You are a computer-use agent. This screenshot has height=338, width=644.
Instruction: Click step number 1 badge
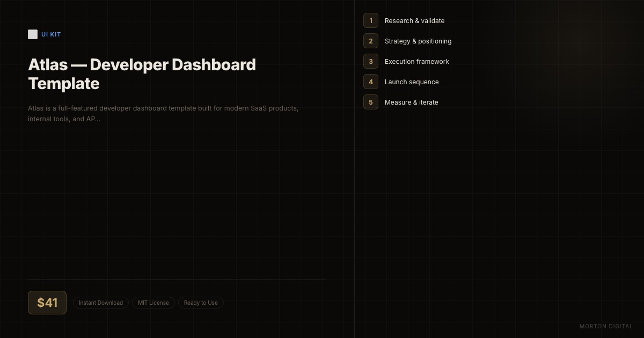click(371, 20)
